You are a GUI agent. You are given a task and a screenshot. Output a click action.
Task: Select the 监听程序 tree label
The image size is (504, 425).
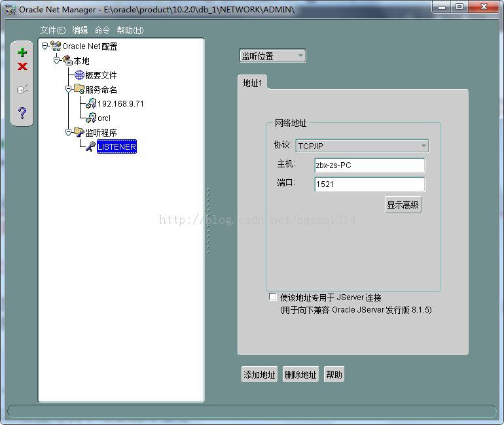(x=101, y=132)
